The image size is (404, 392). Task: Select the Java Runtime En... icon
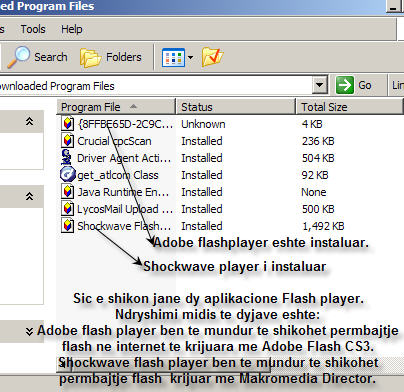[x=67, y=192]
